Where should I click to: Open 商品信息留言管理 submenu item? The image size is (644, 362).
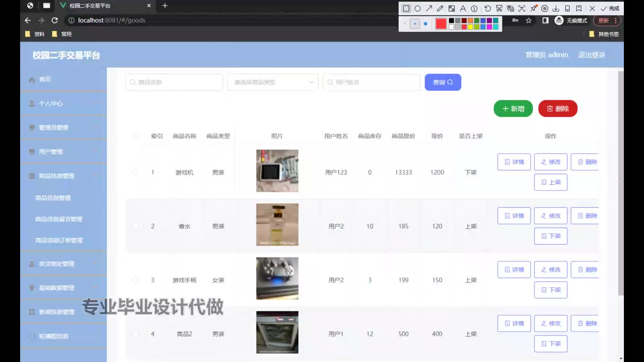pyautogui.click(x=59, y=219)
